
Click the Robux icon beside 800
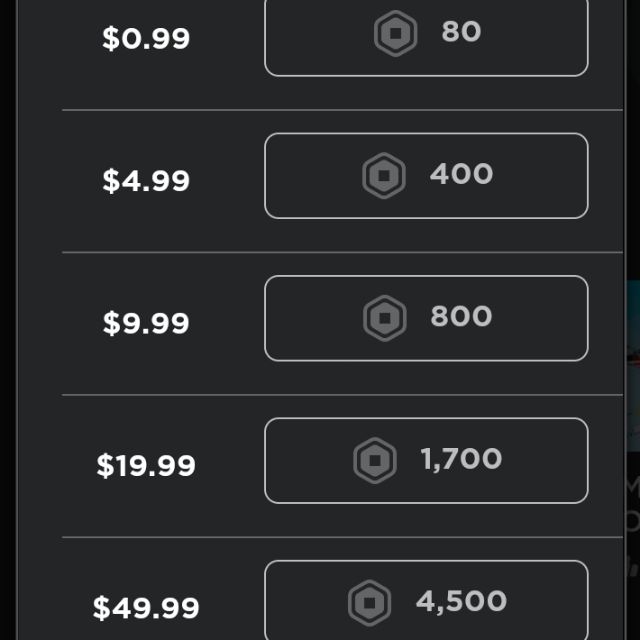385,318
